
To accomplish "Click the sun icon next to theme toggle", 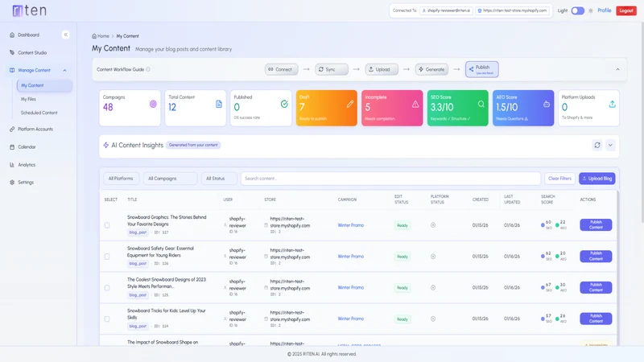I will (x=591, y=10).
